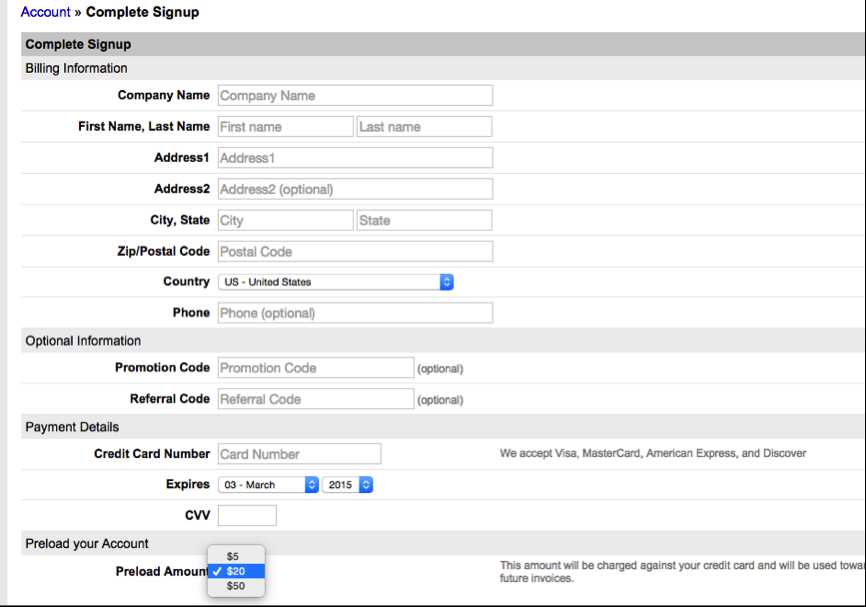The image size is (866, 607).
Task: Click the City input field
Action: click(285, 220)
